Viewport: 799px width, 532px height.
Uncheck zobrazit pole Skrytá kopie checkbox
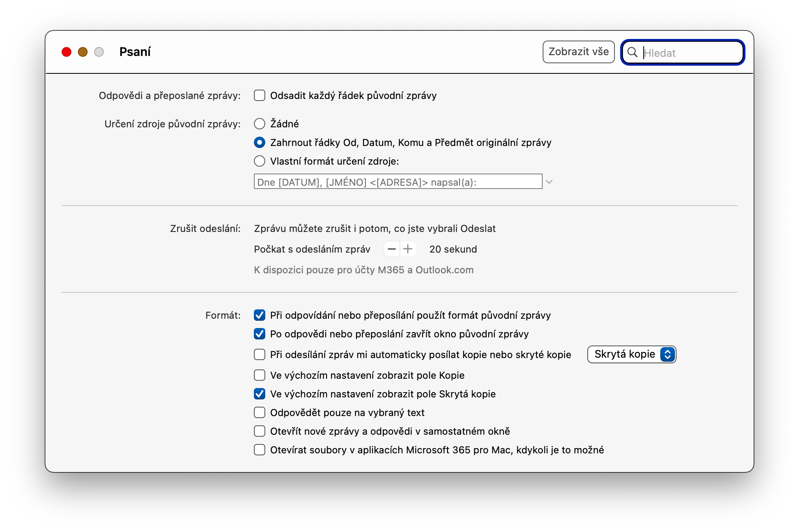coord(260,394)
